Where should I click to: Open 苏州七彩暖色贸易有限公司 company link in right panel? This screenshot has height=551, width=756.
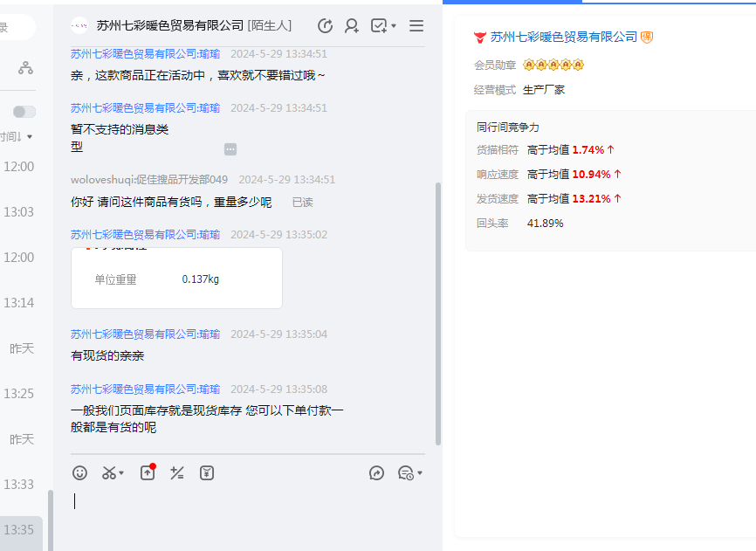pyautogui.click(x=563, y=37)
